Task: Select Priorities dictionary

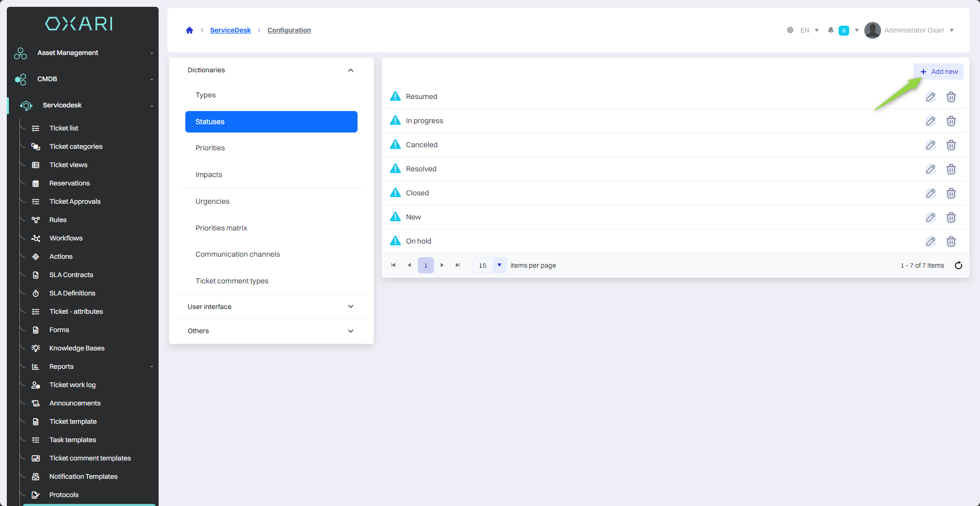Action: coord(210,148)
